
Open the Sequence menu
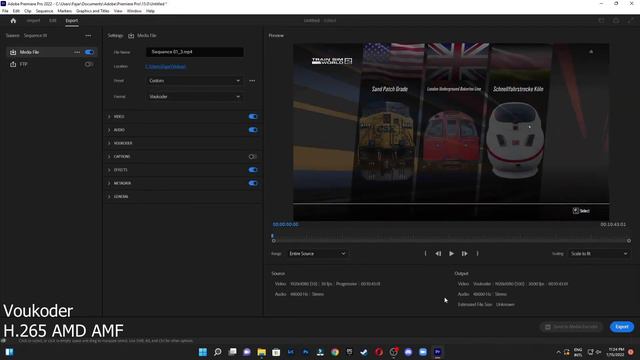[x=44, y=11]
